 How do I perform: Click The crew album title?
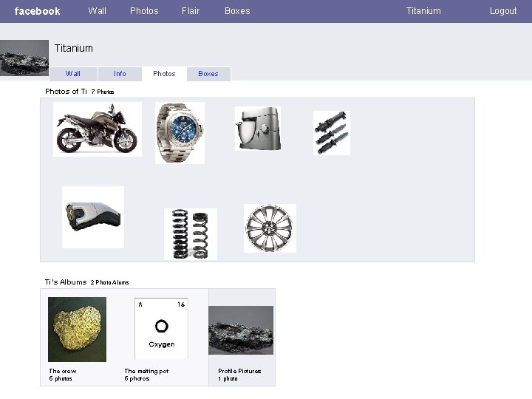63,371
